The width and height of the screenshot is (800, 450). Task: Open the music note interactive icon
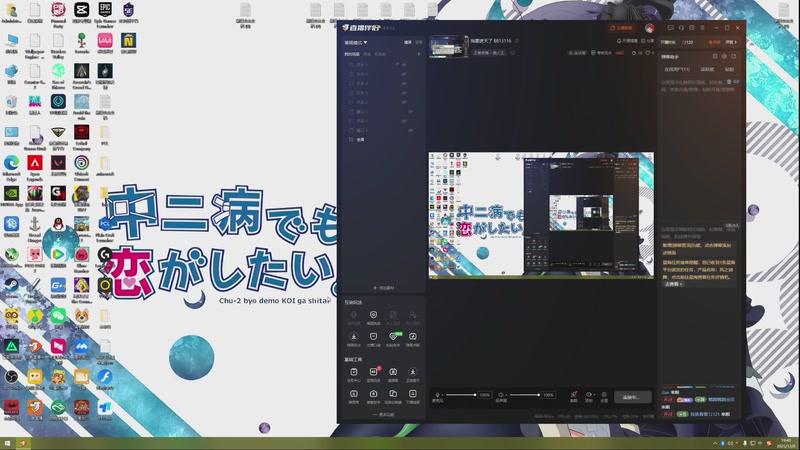point(413,337)
